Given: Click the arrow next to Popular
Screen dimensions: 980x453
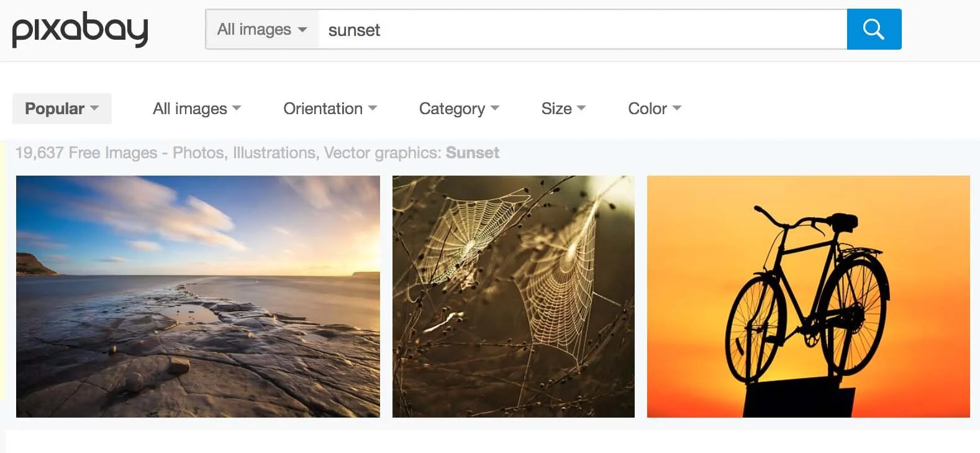Looking at the screenshot, I should 94,108.
